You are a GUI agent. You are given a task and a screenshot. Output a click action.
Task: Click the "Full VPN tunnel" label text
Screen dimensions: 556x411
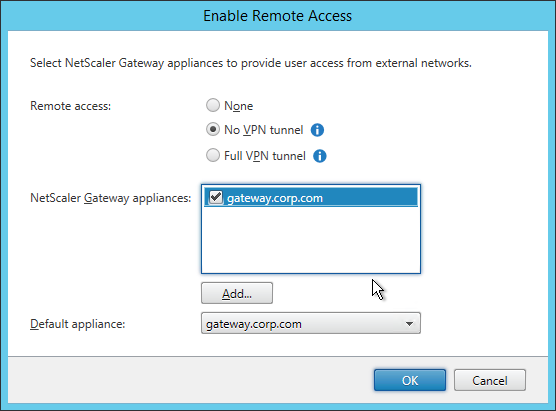[x=265, y=156]
